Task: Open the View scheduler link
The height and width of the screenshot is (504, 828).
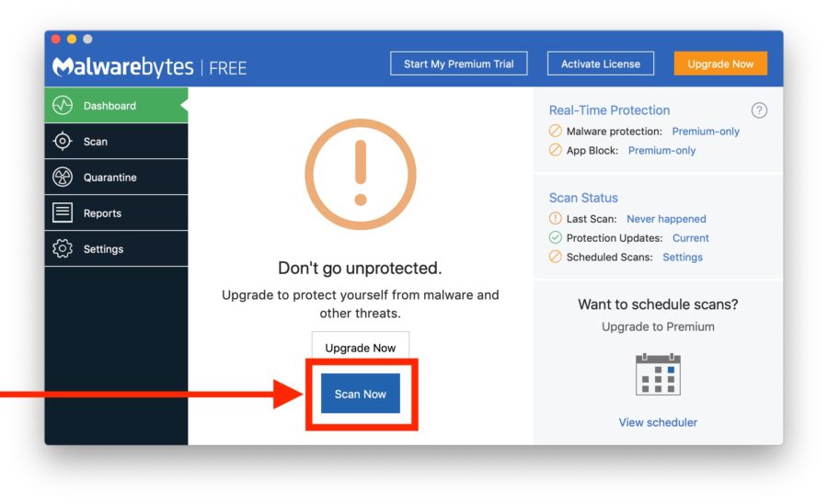Action: click(x=658, y=422)
